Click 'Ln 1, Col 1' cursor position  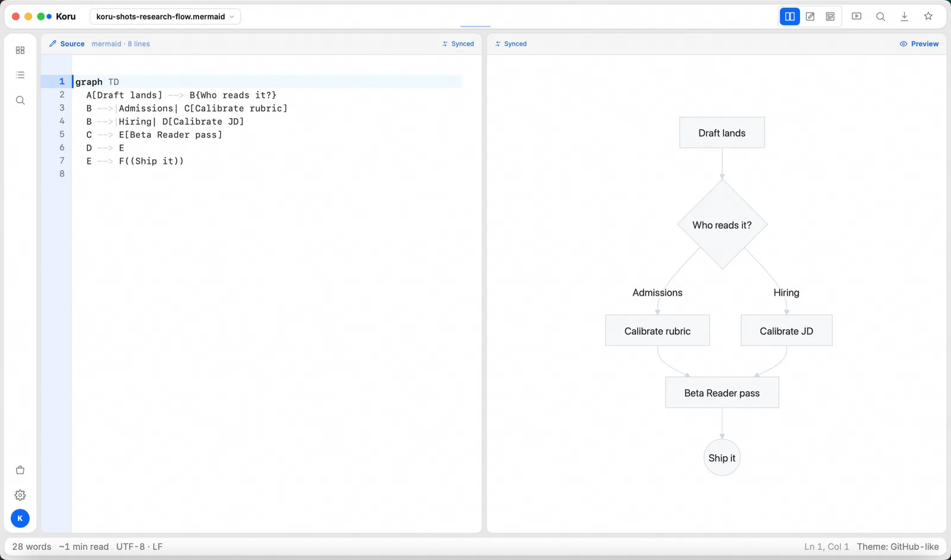(x=827, y=547)
